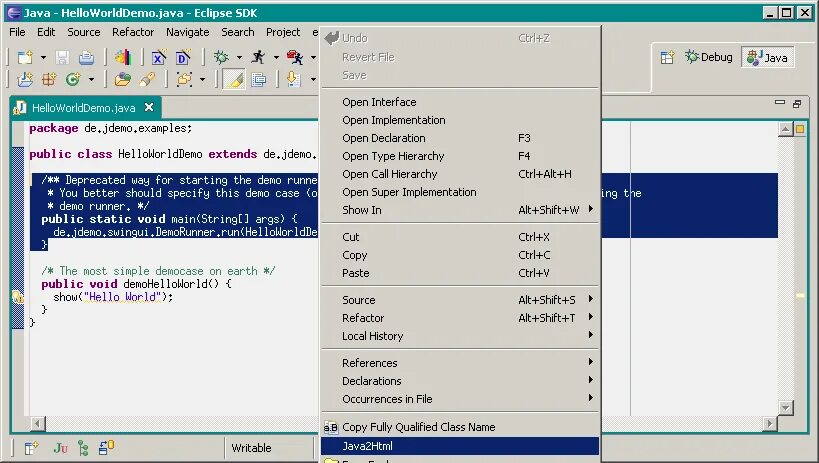Viewport: 819px width, 463px height.
Task: Click the Next Annotation down-arrow icon
Action: (x=294, y=79)
